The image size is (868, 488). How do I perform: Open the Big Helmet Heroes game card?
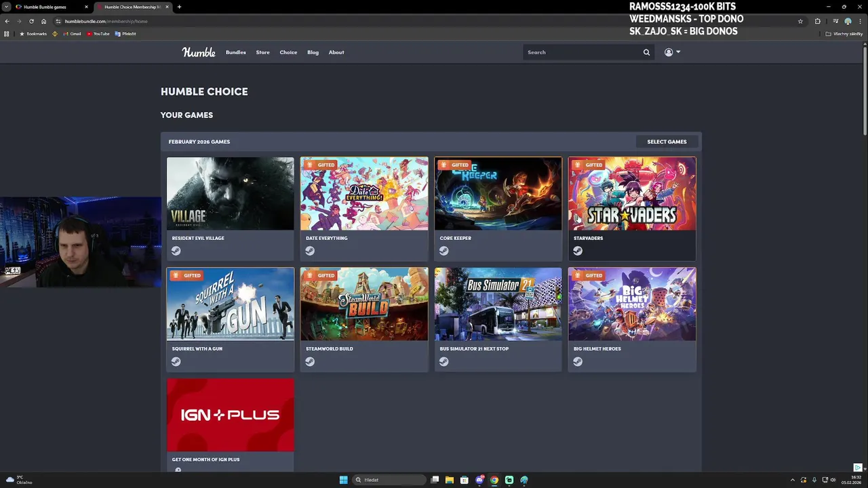click(632, 319)
